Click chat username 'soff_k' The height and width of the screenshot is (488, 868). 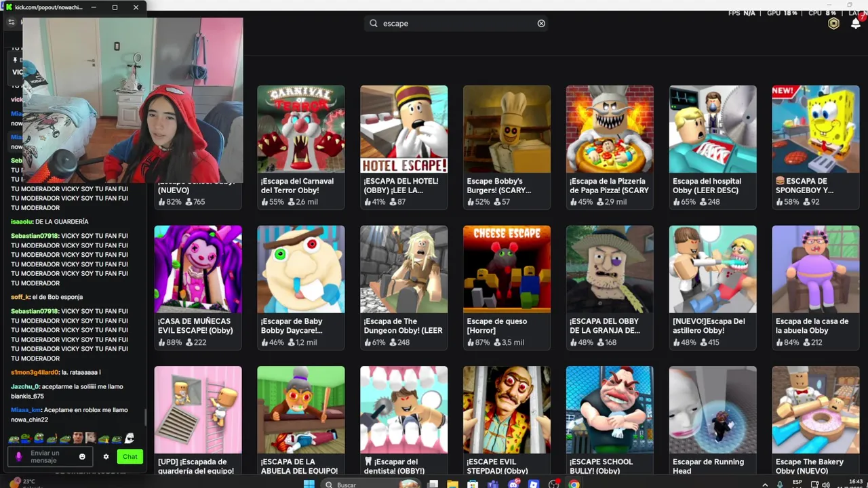coord(20,297)
